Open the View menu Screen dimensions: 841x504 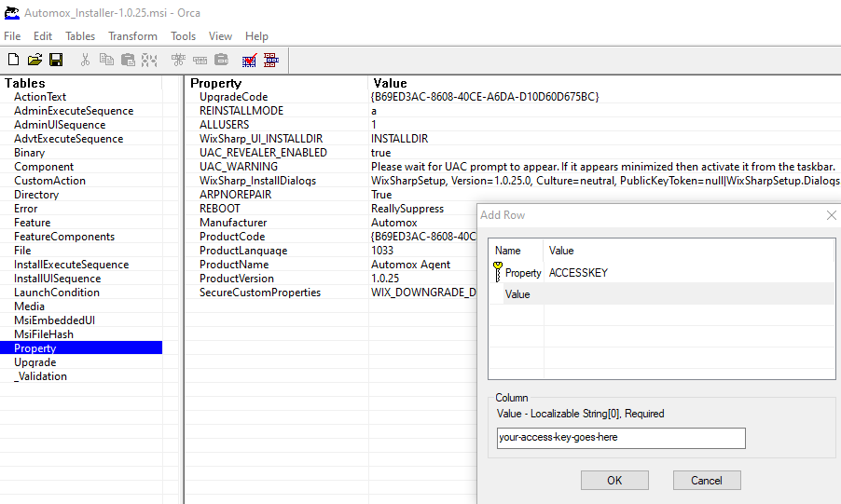[x=220, y=36]
